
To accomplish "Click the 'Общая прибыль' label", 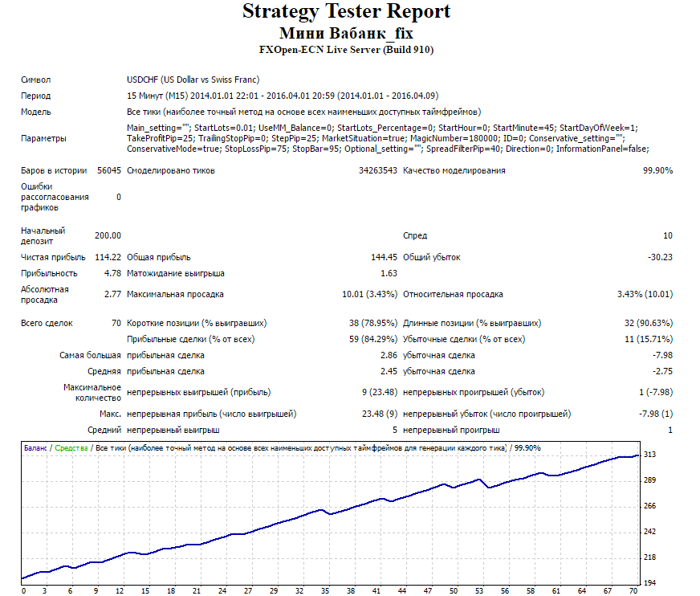I will [x=158, y=257].
